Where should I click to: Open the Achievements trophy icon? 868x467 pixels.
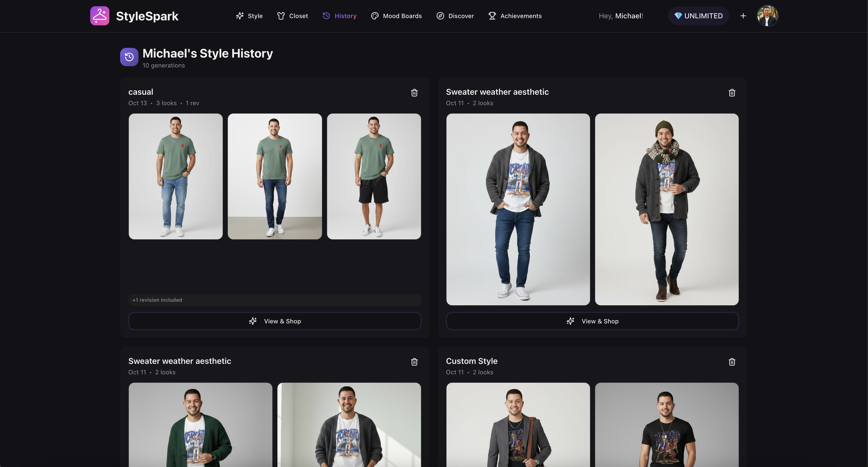492,16
